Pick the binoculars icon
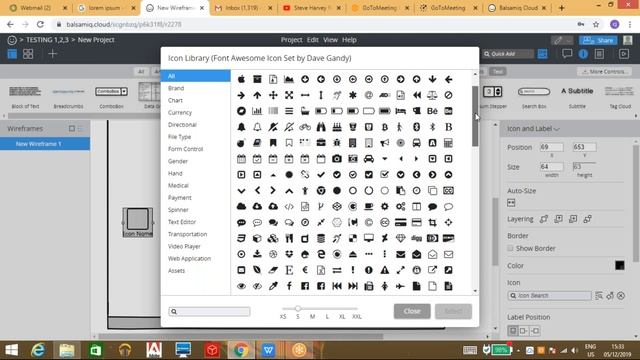 pos(321,127)
